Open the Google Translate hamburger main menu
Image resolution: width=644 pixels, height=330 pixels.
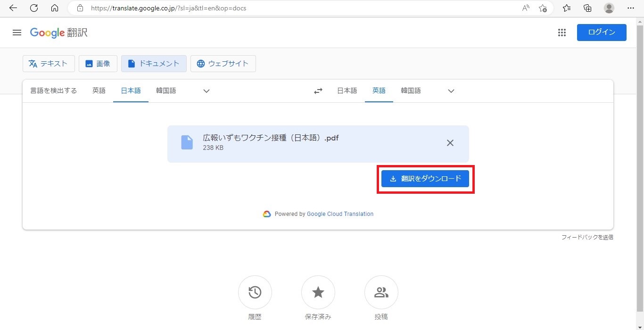click(x=17, y=33)
